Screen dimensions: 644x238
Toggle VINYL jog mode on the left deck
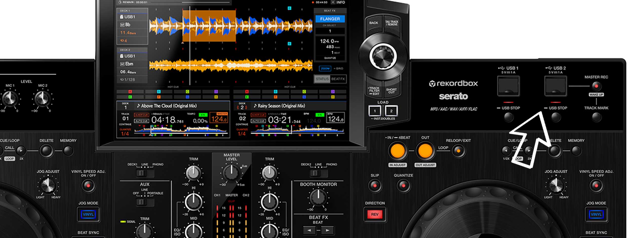point(88,214)
